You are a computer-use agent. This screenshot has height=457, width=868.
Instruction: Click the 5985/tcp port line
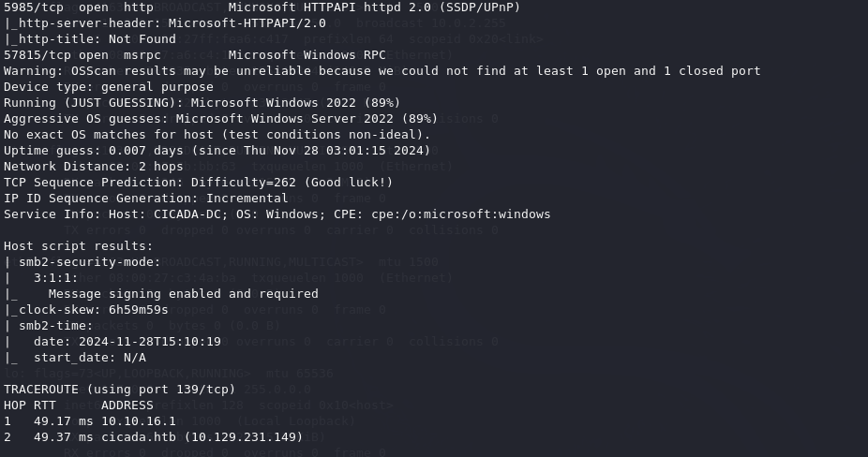coord(262,7)
